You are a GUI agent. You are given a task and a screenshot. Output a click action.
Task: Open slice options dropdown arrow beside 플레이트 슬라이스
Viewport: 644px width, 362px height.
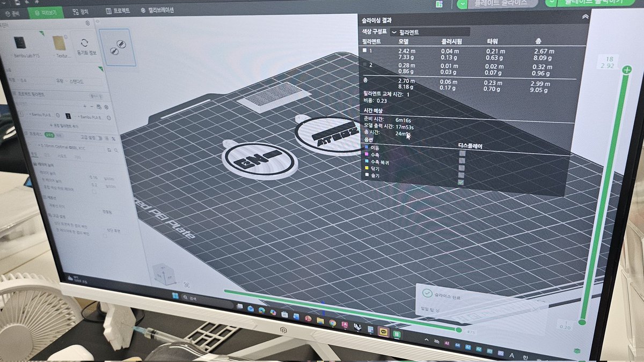click(x=463, y=4)
